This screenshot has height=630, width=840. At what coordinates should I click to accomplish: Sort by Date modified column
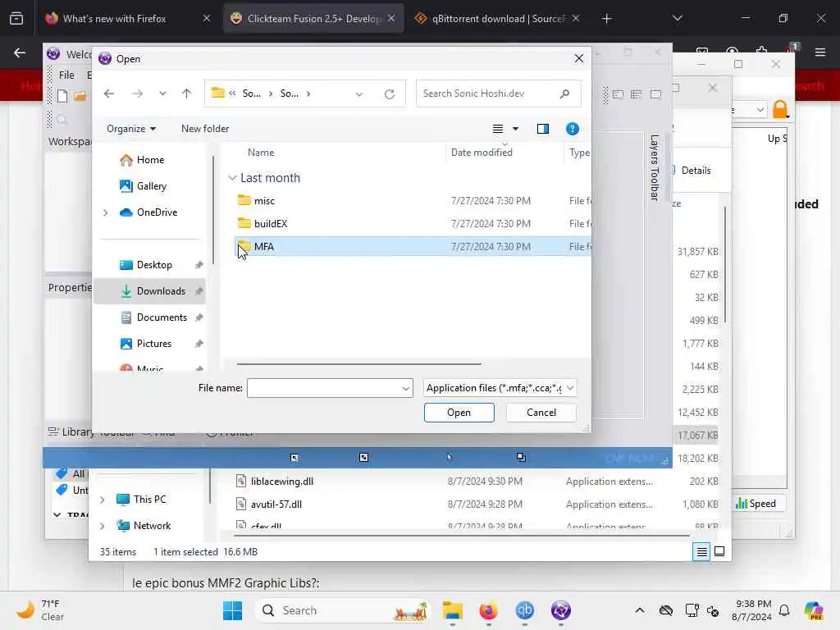point(482,153)
